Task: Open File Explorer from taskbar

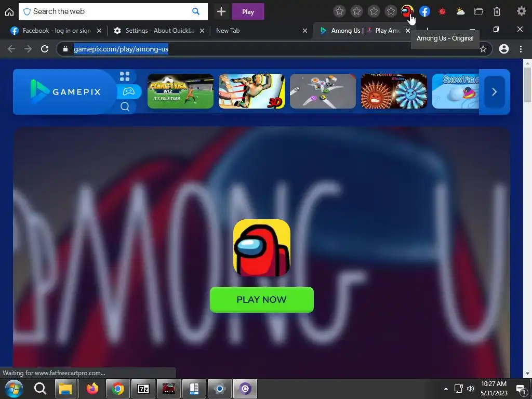Action: point(66,389)
